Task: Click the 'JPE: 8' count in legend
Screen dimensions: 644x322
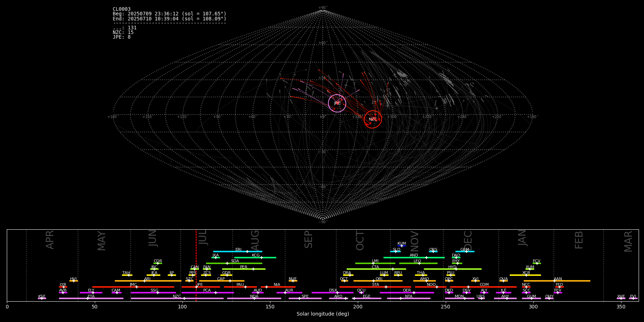Action: 122,37
